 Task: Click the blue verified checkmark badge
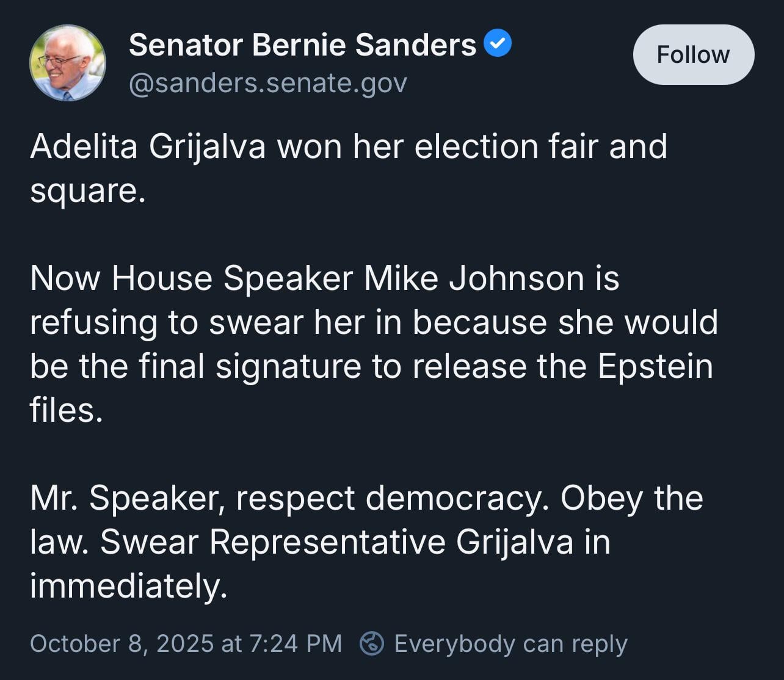[498, 44]
